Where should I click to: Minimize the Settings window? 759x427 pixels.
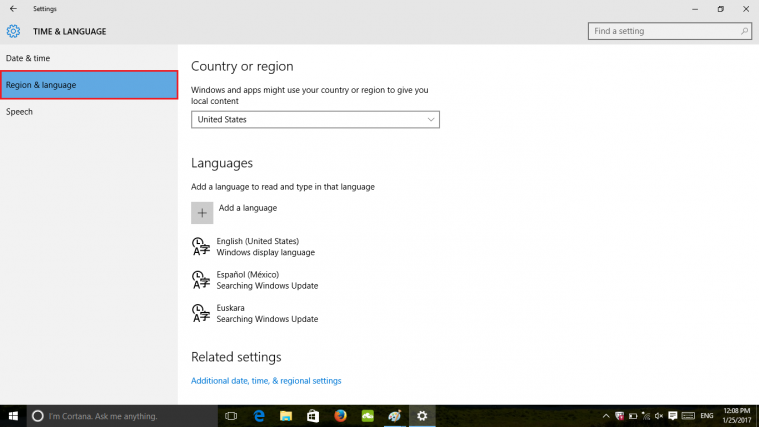[x=695, y=9]
